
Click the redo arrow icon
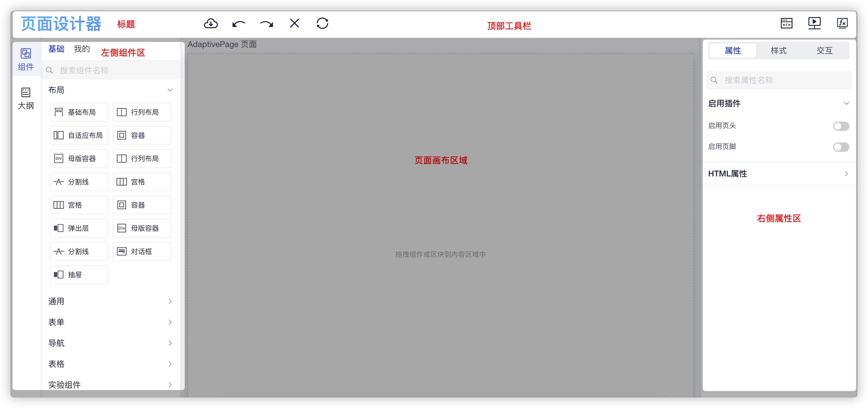tap(267, 24)
